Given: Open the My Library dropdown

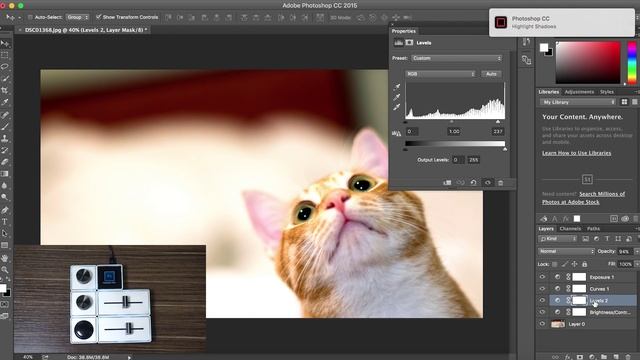Looking at the screenshot, I should click(578, 102).
